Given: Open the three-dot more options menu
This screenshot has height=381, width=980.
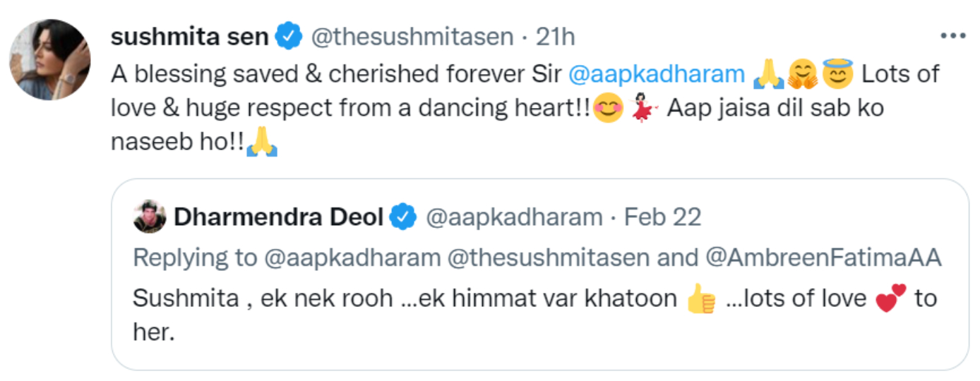Looking at the screenshot, I should pyautogui.click(x=952, y=37).
